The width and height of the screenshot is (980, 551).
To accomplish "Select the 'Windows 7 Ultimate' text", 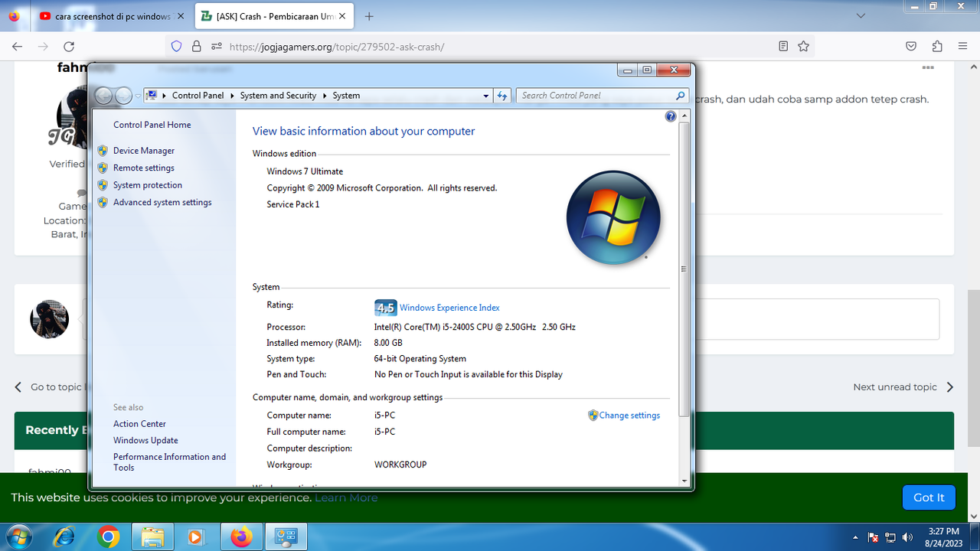I will point(305,171).
